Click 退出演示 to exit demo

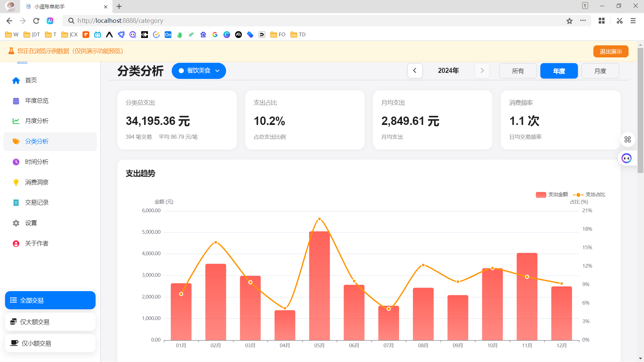point(611,51)
